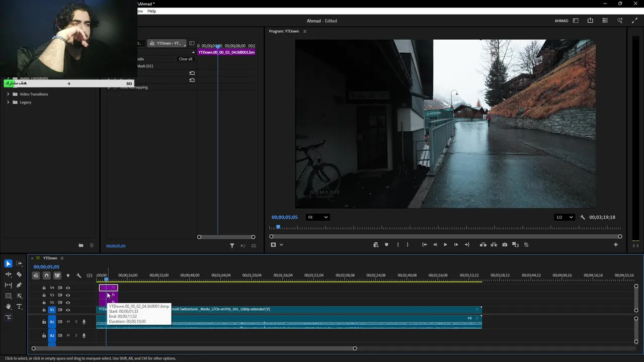The width and height of the screenshot is (644, 362).
Task: Click new bin folder icon in Effects panel
Action: (x=81, y=245)
